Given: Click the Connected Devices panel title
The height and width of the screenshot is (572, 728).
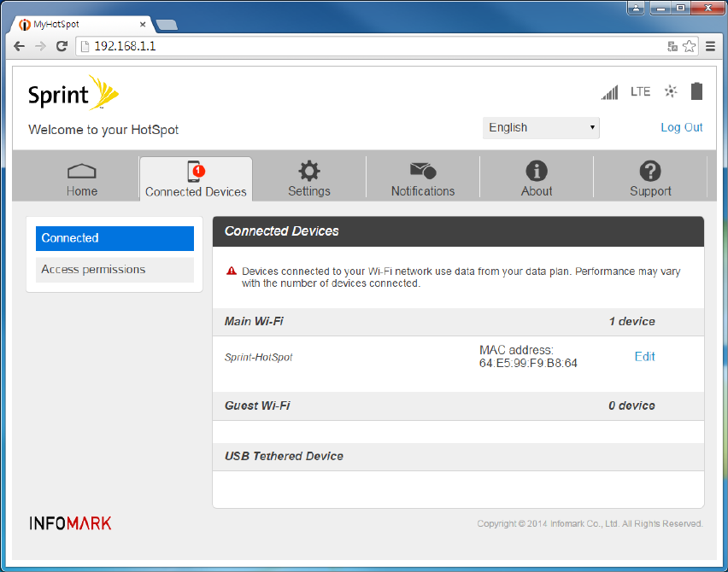Looking at the screenshot, I should (282, 231).
